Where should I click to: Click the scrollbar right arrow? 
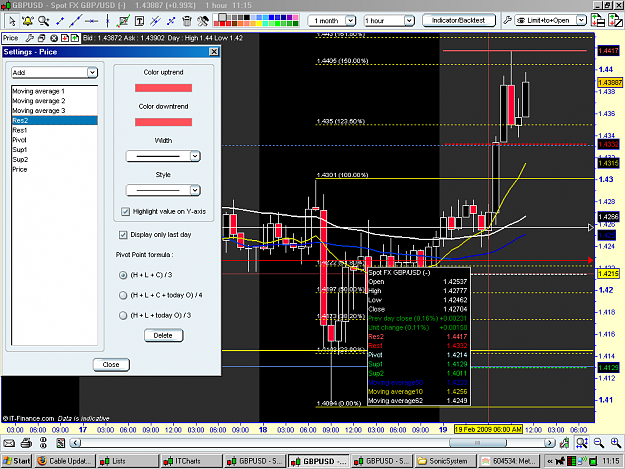[550, 443]
